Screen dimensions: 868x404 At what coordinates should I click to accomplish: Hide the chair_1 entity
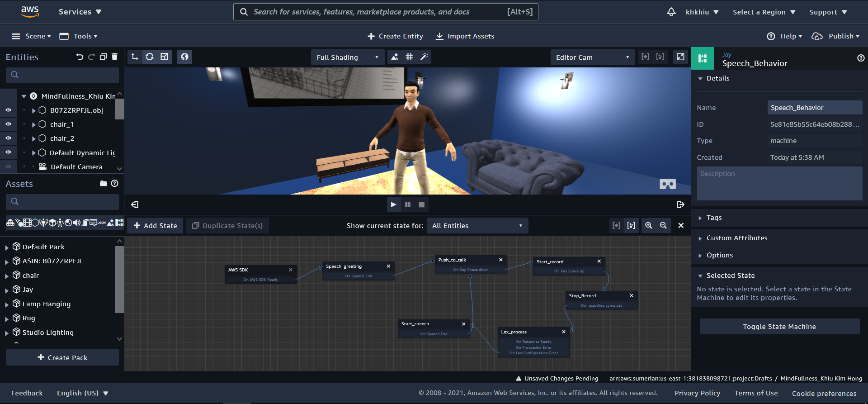click(8, 124)
